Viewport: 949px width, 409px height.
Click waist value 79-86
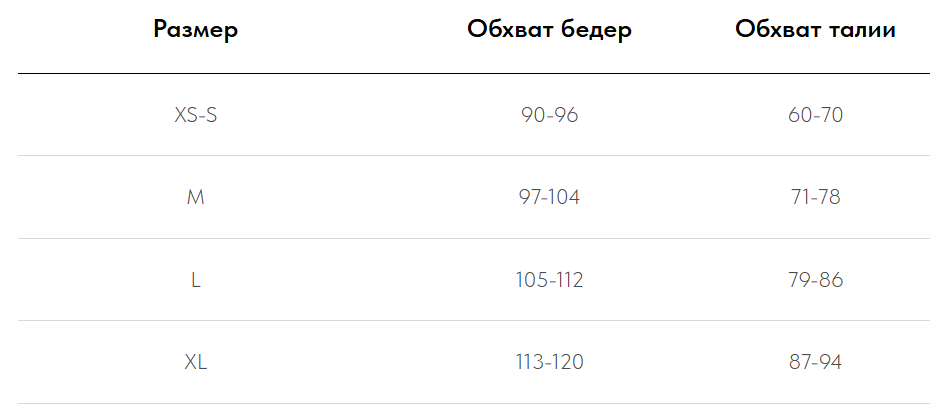pyautogui.click(x=816, y=280)
